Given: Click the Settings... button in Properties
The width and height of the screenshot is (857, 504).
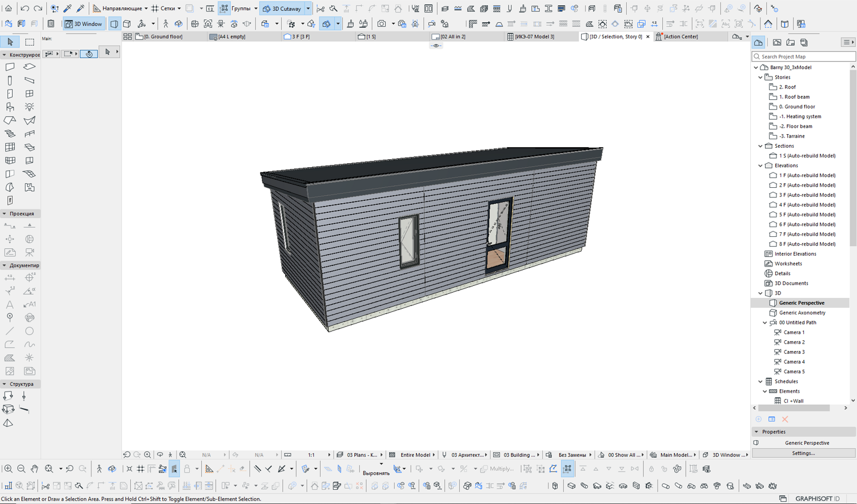Looking at the screenshot, I should [803, 453].
